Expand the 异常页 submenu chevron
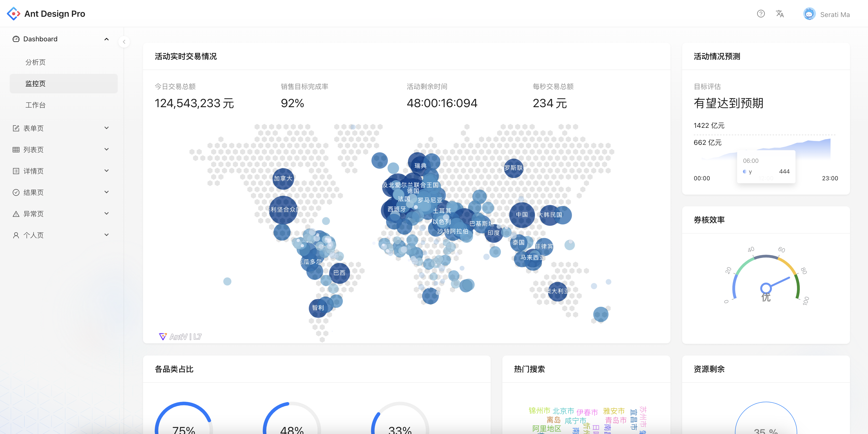This screenshot has height=434, width=868. [107, 213]
